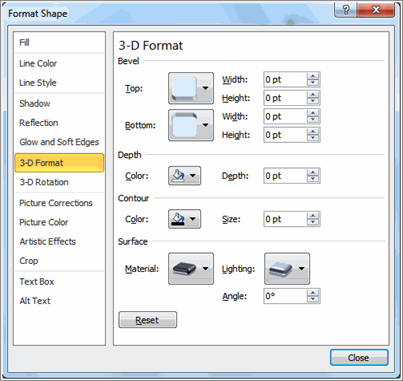Increase Bottom bevel Width with spinner
This screenshot has height=381, width=403.
tap(313, 113)
